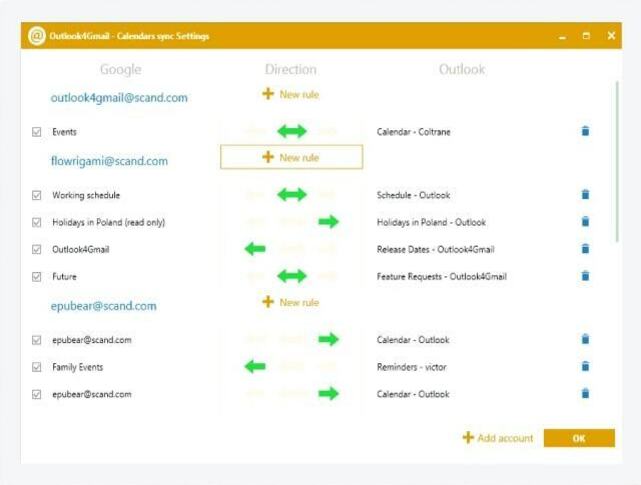Image resolution: width=641 pixels, height=485 pixels.
Task: Select the Reminders - victor calendar
Action: pos(412,367)
